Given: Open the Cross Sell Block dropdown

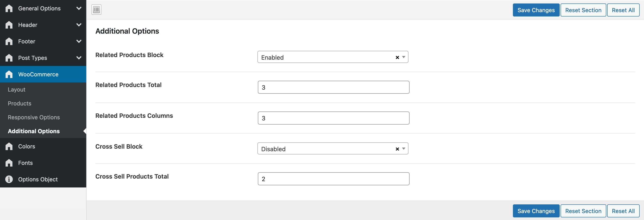Looking at the screenshot, I should [x=333, y=149].
